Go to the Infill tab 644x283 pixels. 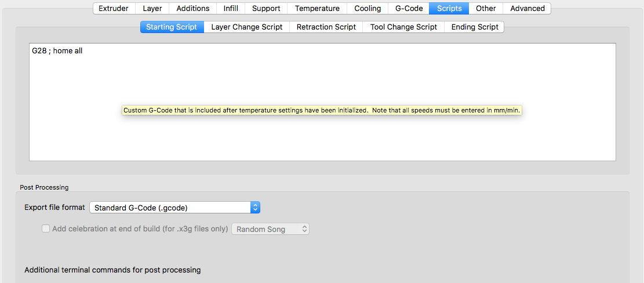[x=230, y=8]
